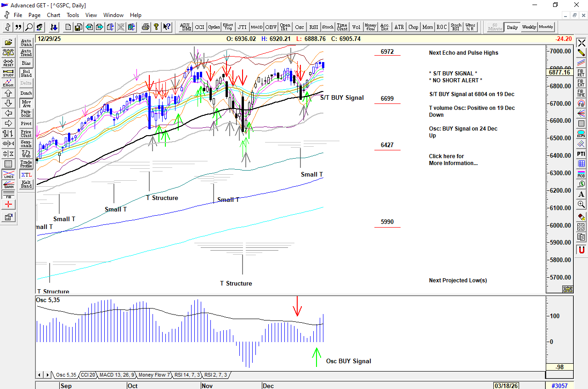Screen dimensions: 588x389
Task: Open the Chart menu
Action: pos(53,15)
